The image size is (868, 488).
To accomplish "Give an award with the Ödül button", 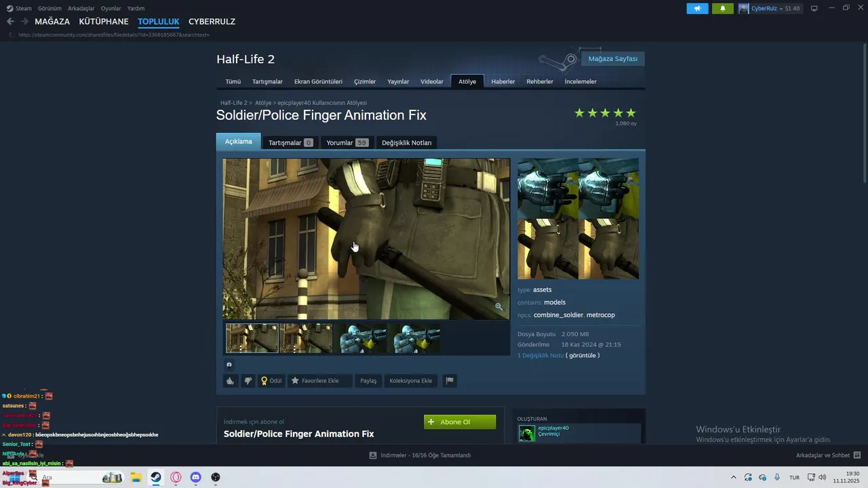I will pos(271,381).
